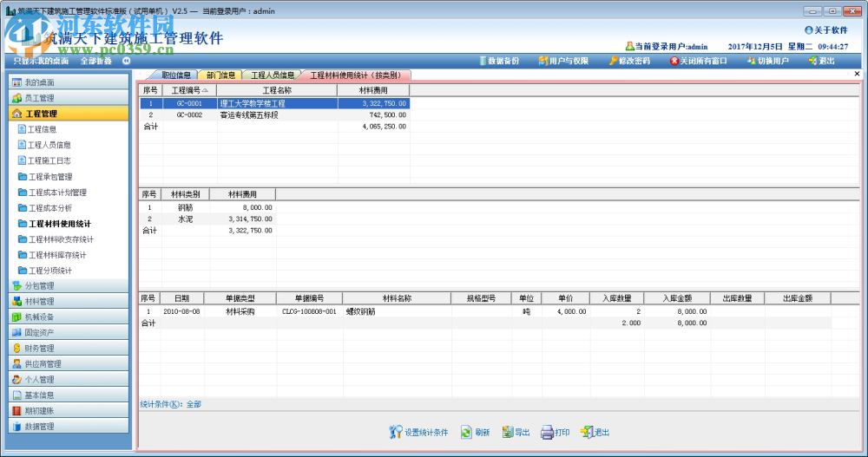Screen dimensions: 868x457
Task: Switch to the 部门信息 tab
Action: tap(220, 75)
